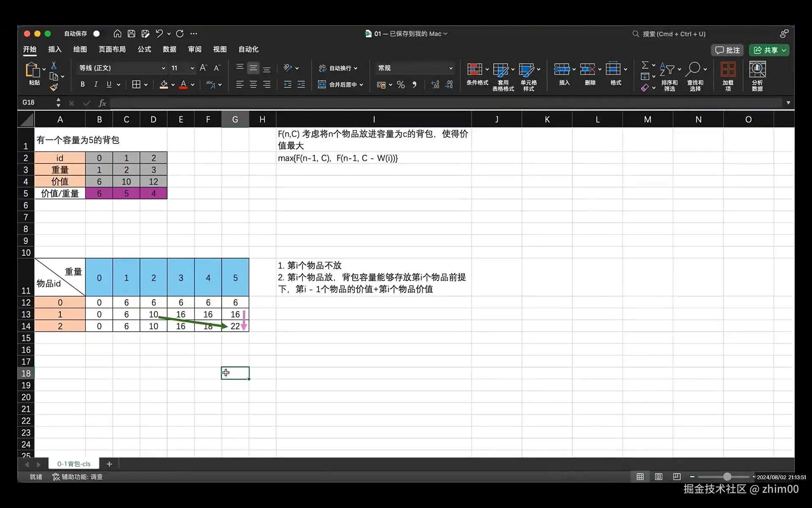Open the 加载项 add-ins icon
Screen dimensions: 812x508
coord(728,75)
